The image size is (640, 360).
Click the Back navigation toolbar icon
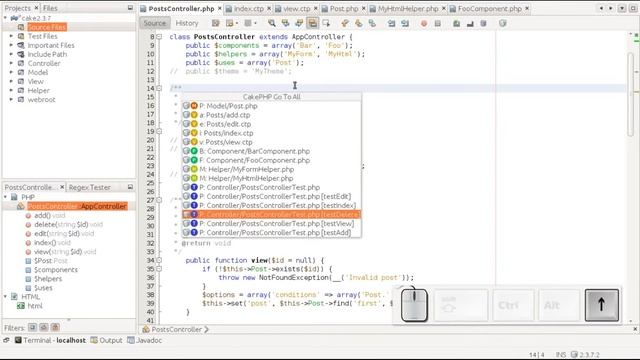click(x=229, y=23)
